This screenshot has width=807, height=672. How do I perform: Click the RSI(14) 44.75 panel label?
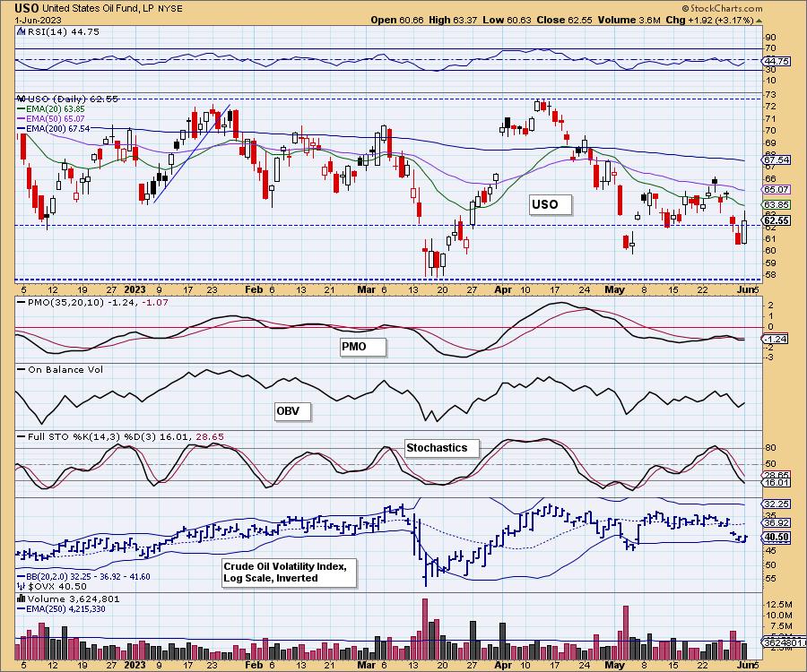64,32
